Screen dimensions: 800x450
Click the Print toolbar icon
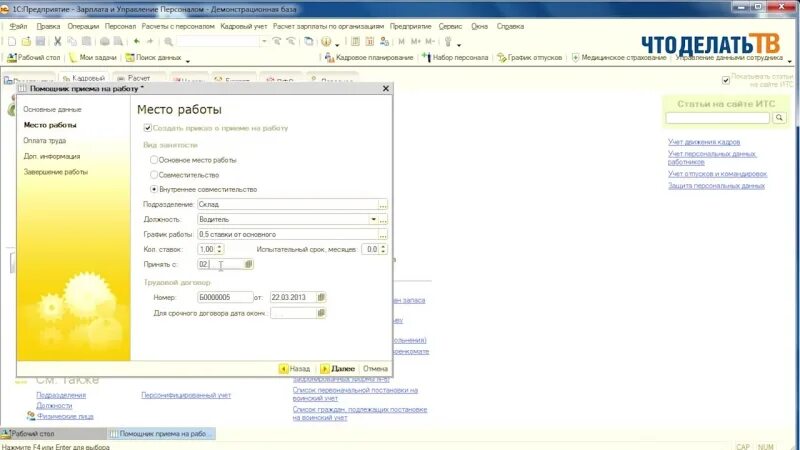(105, 41)
